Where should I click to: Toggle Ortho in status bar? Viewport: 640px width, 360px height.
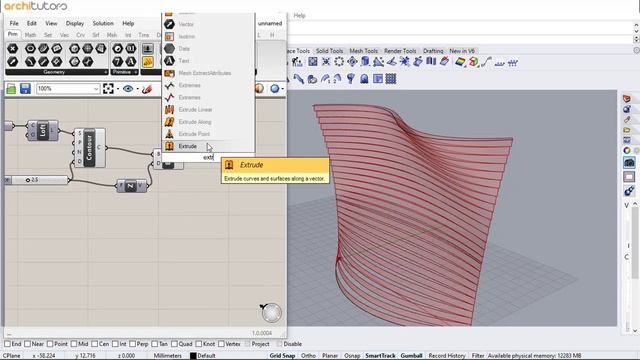(308, 356)
